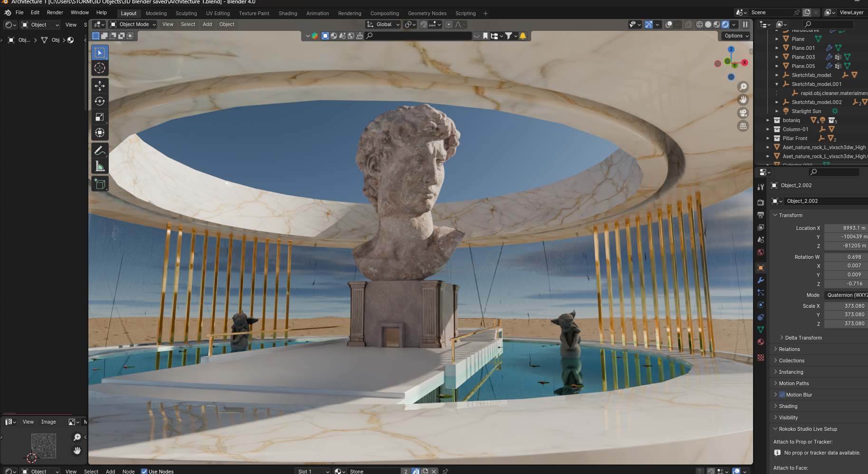Open the Particles properties tab
The image size is (868, 474).
[761, 293]
